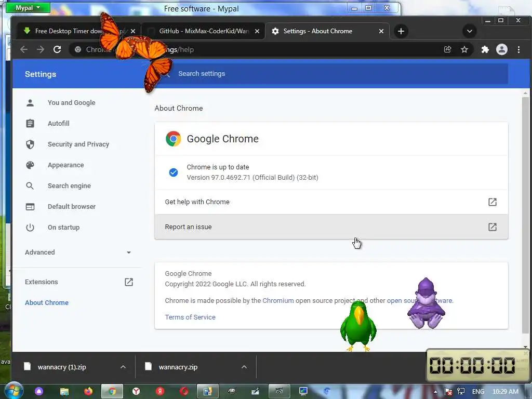Open the Chrome profile avatar
This screenshot has height=399, width=532.
[502, 49]
